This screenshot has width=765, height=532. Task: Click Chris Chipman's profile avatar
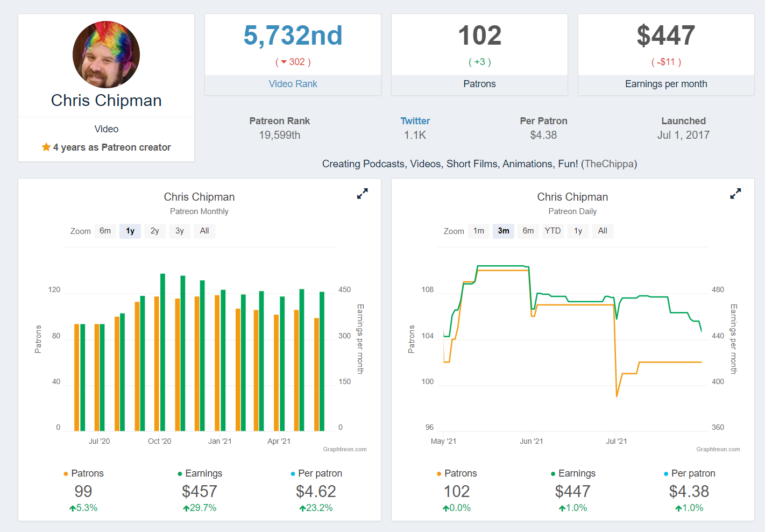pos(107,54)
